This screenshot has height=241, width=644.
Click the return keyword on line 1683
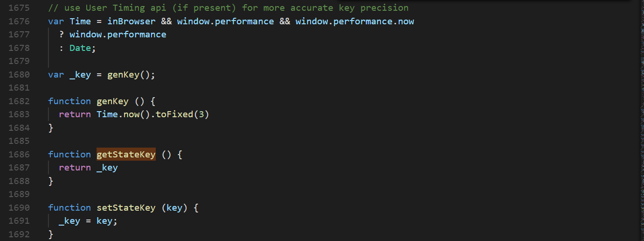click(x=75, y=114)
